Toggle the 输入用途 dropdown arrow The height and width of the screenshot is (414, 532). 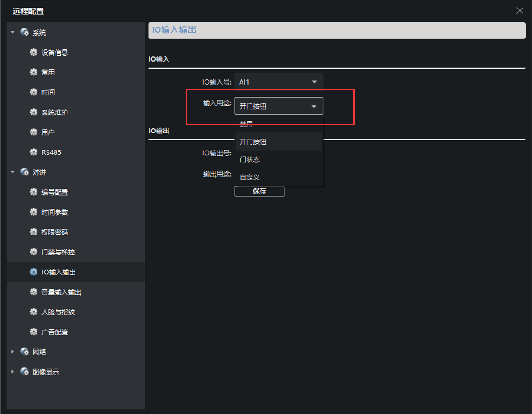(x=314, y=106)
